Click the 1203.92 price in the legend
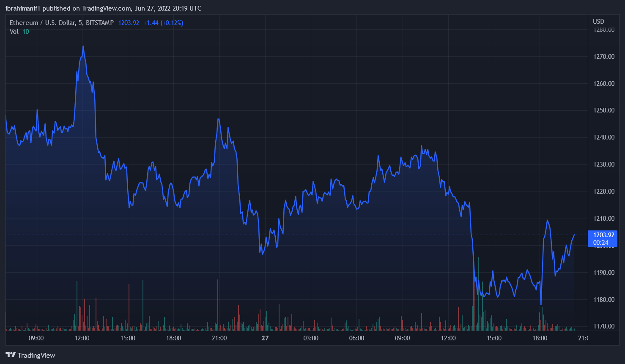This screenshot has height=364, width=625. tap(129, 23)
